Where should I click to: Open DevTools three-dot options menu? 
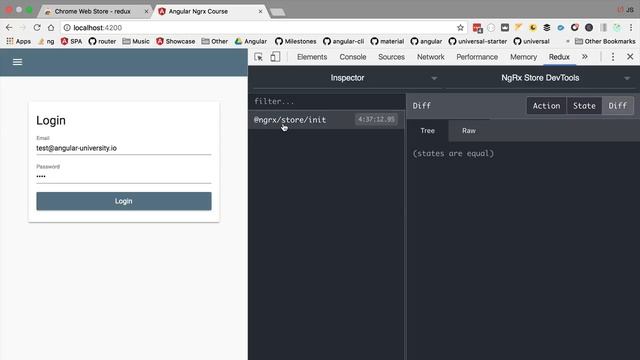click(x=613, y=57)
